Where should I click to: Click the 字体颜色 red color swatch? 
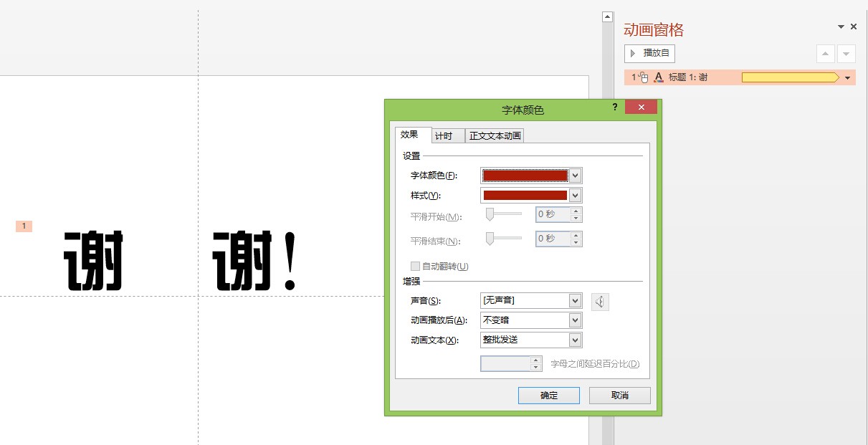pyautogui.click(x=525, y=176)
